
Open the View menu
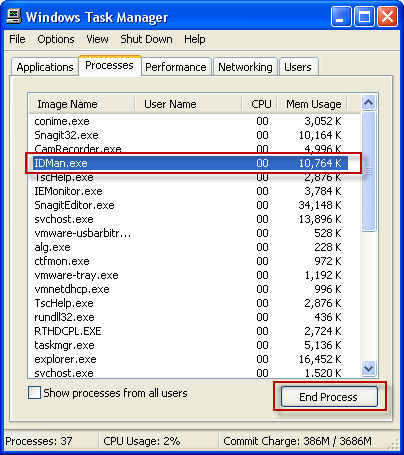click(x=97, y=39)
